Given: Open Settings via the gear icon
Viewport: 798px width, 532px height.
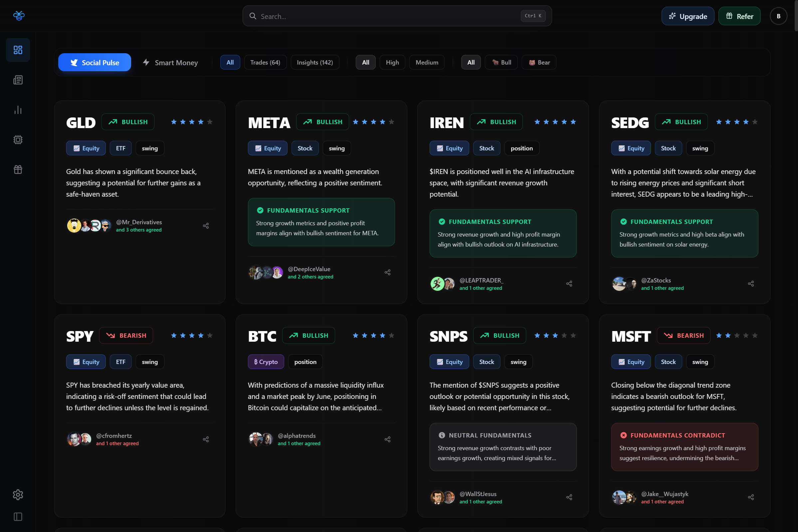Looking at the screenshot, I should pos(18,495).
